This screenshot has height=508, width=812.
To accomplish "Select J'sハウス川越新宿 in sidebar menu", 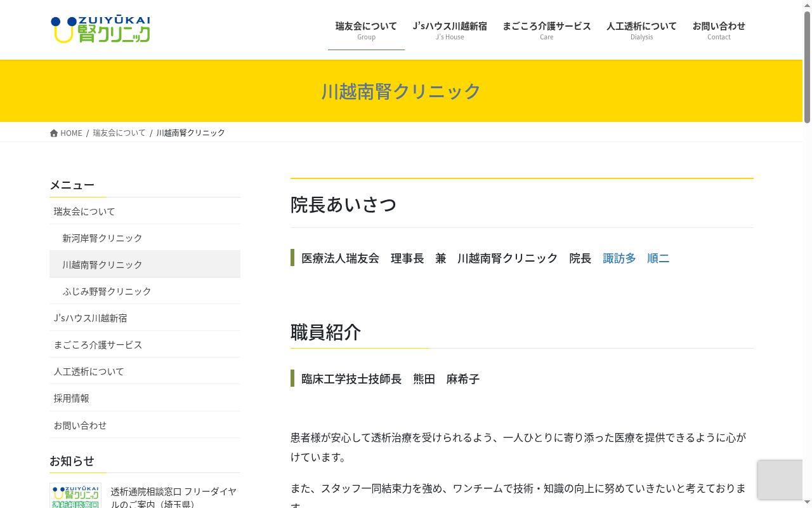I will pyautogui.click(x=145, y=317).
